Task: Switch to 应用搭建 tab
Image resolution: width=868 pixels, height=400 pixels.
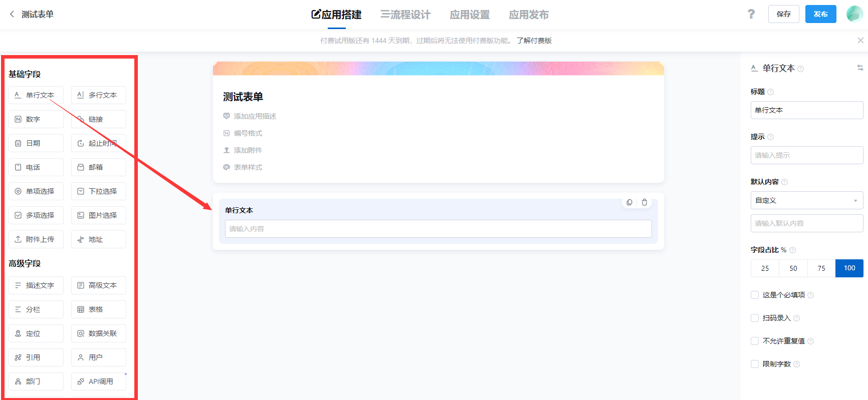Action: [336, 15]
